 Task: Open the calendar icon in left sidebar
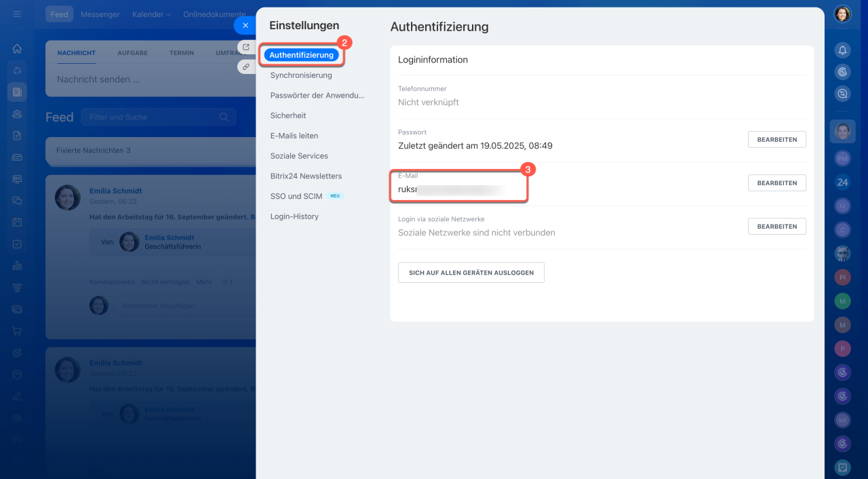click(x=17, y=223)
